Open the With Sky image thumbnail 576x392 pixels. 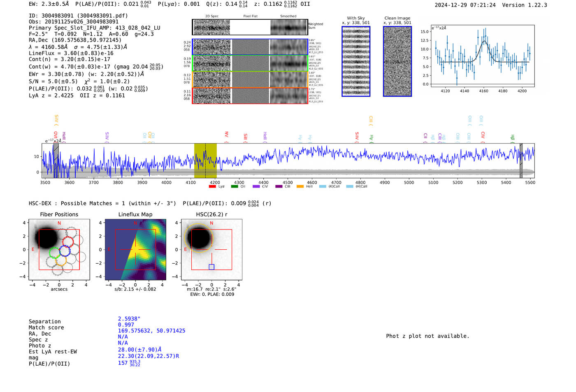click(x=356, y=61)
